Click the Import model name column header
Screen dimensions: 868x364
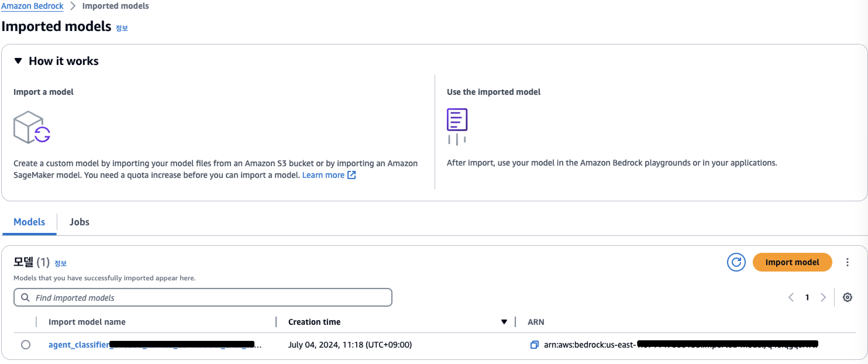[87, 322]
